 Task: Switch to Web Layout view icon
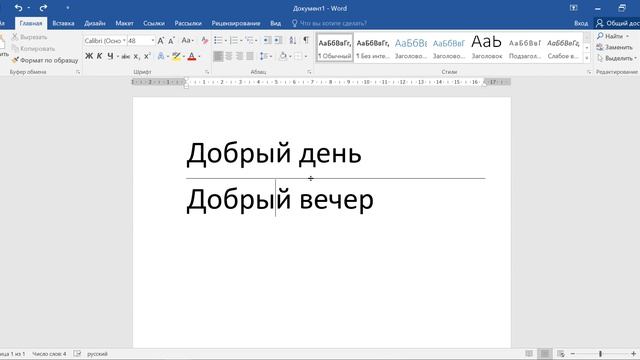pos(561,353)
